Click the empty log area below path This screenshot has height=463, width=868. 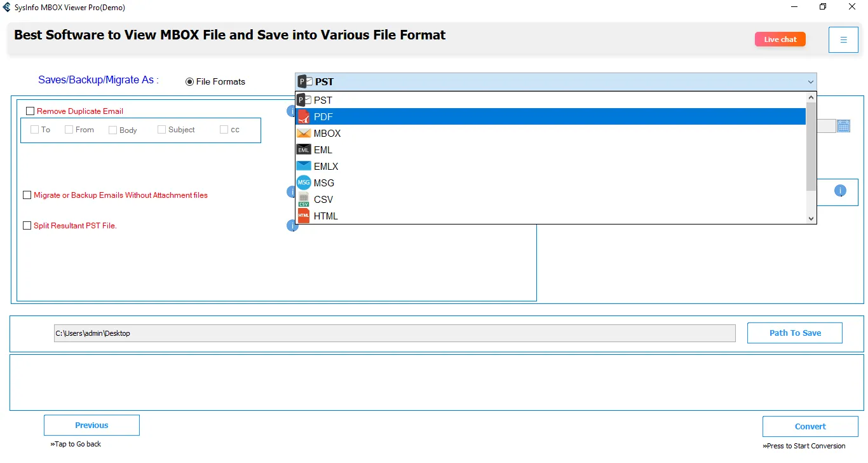pos(437,382)
